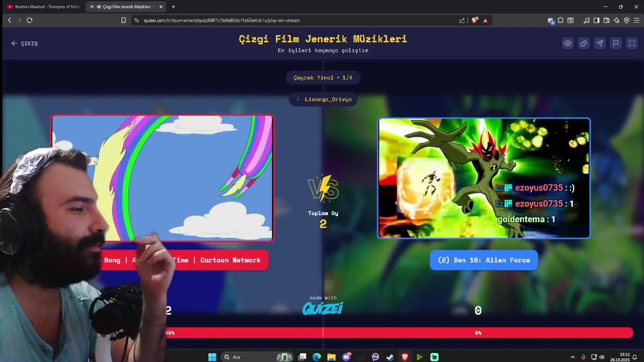Click the window search icon in toolbar
The height and width of the screenshot is (362, 644).
tap(571, 20)
